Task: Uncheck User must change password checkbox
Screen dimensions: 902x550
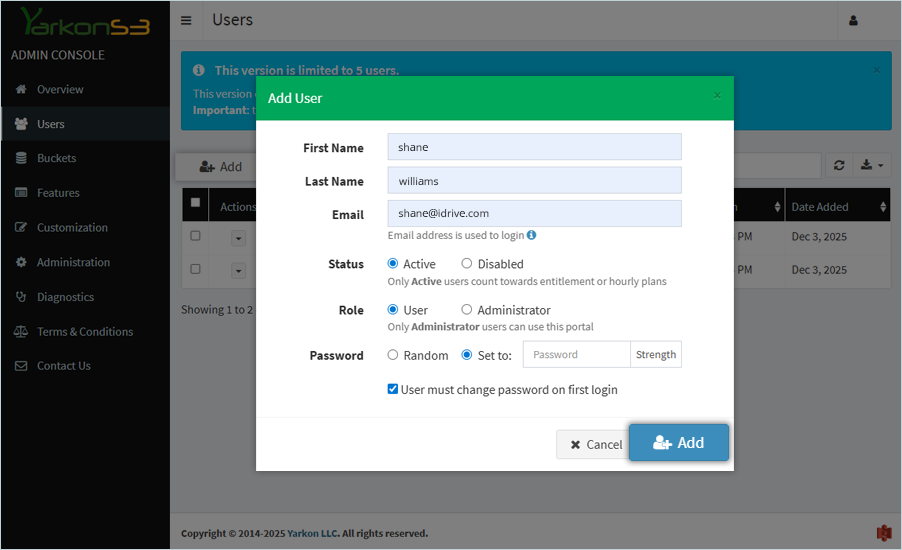Action: tap(393, 389)
